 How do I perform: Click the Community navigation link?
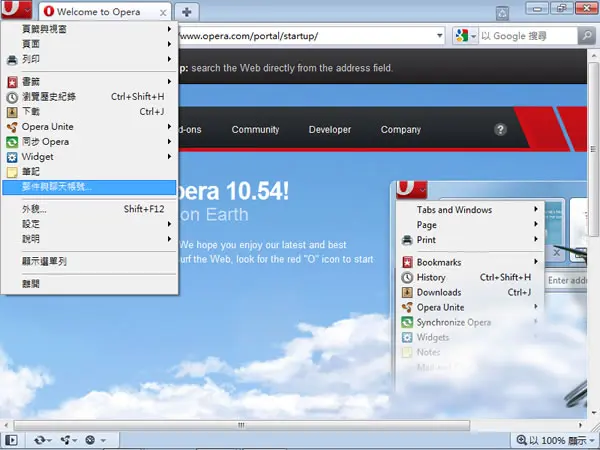pyautogui.click(x=255, y=130)
